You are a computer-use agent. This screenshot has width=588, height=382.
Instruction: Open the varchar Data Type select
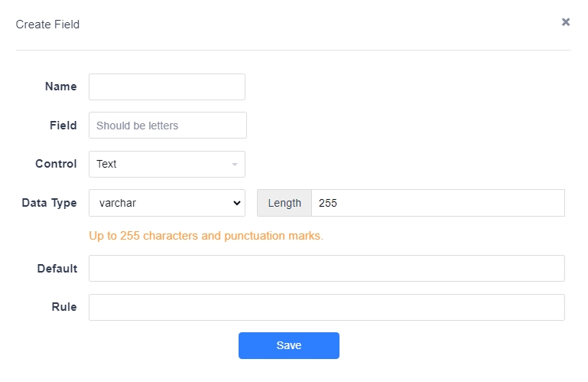click(x=167, y=203)
